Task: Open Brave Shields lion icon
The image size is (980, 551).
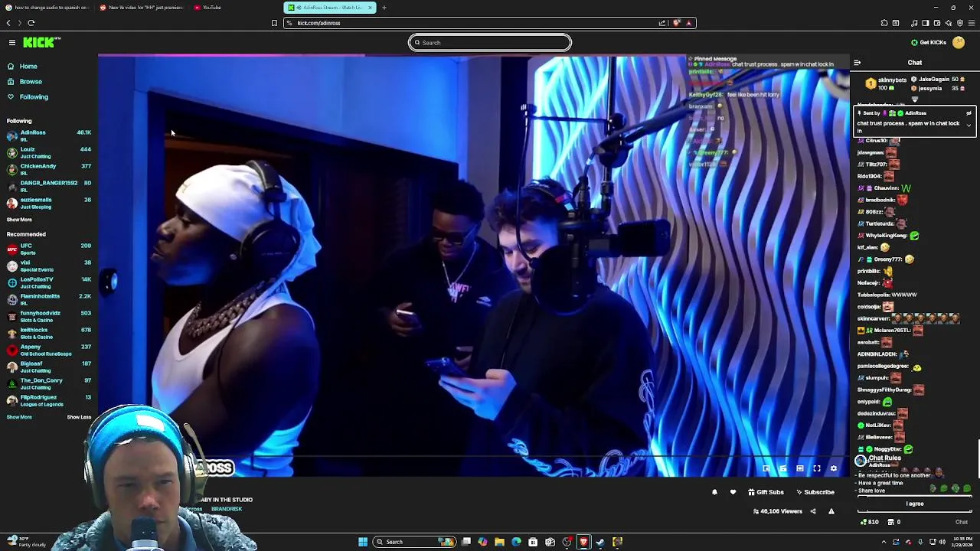Action: pyautogui.click(x=676, y=23)
